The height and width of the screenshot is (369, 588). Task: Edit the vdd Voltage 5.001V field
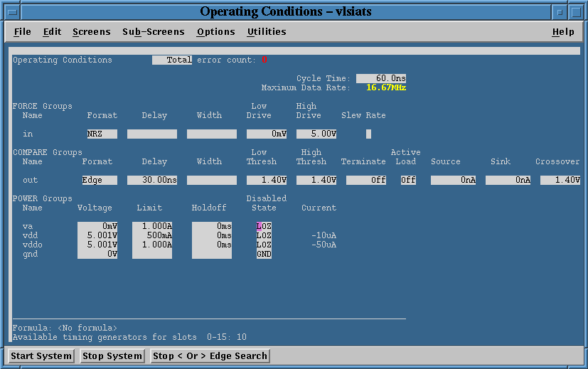click(97, 235)
